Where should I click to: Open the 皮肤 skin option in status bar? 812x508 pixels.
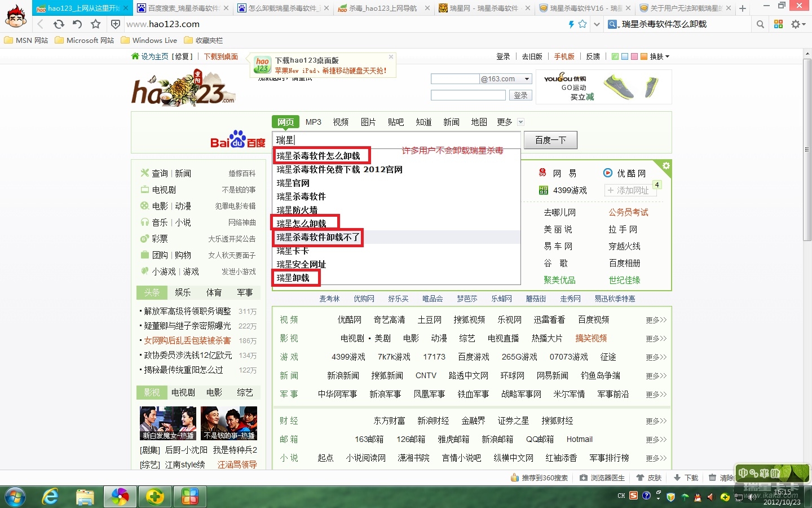649,478
